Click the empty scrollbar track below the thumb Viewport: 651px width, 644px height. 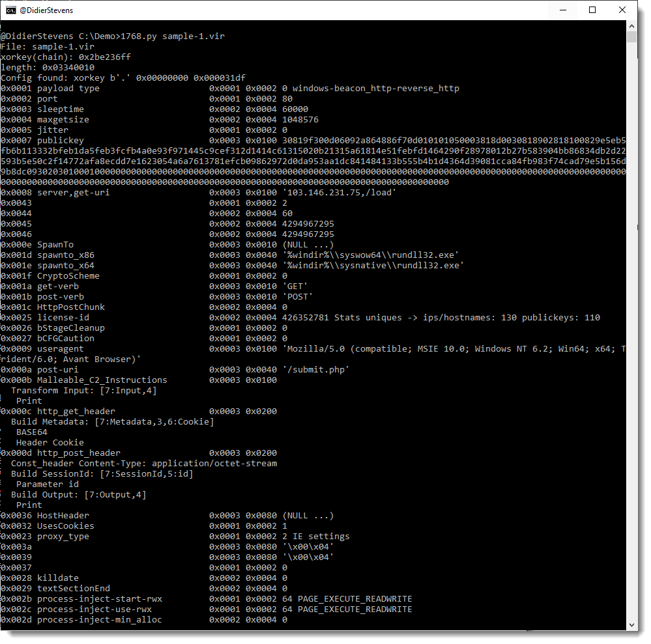click(x=631, y=326)
